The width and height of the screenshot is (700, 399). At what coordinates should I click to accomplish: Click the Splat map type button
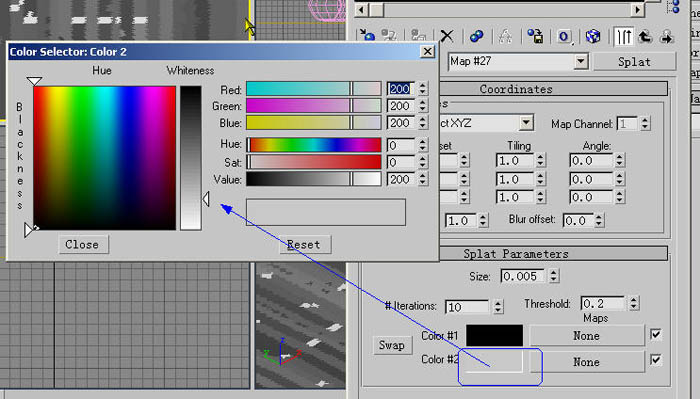point(634,62)
